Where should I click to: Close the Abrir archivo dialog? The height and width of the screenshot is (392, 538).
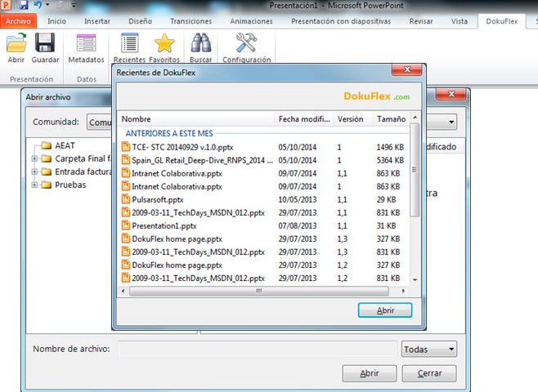[451, 94]
